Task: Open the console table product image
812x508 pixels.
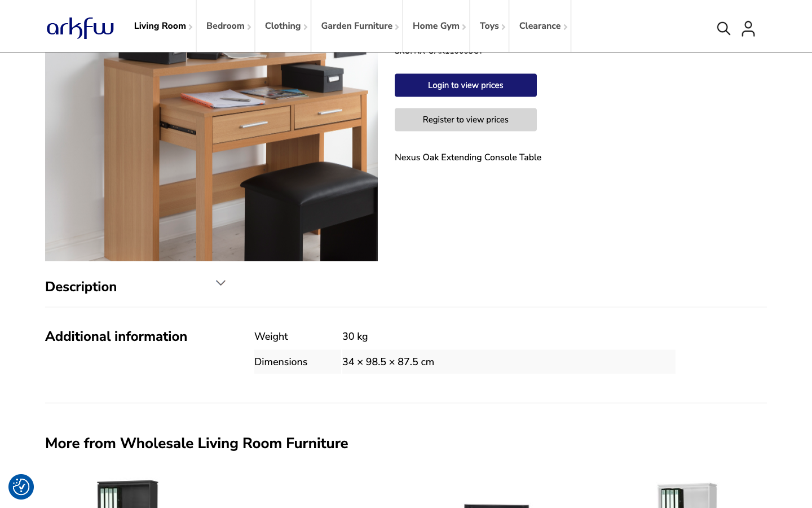Action: [211, 156]
